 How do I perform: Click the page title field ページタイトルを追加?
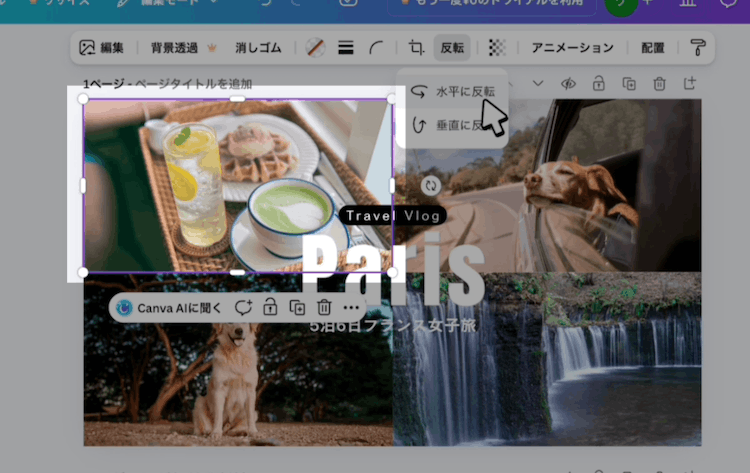(x=194, y=84)
